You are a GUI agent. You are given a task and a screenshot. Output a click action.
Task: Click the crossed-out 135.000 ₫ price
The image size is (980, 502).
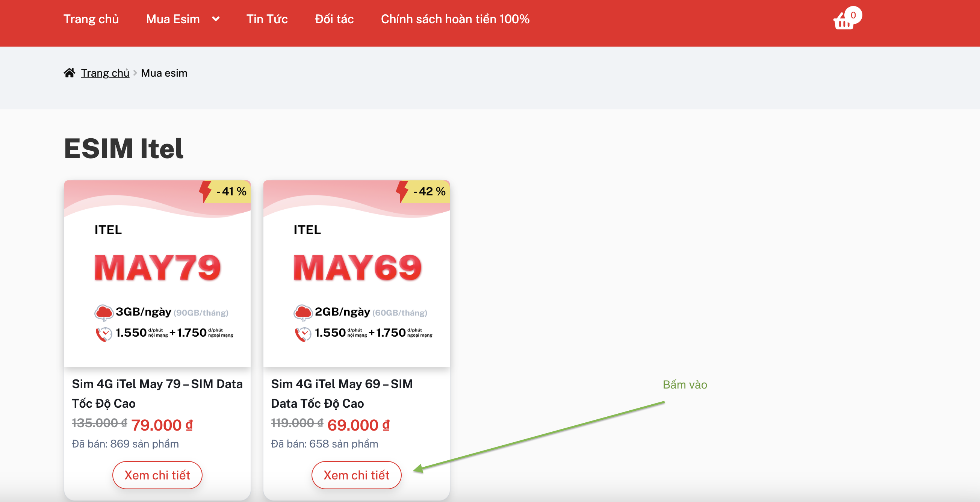[x=99, y=423]
